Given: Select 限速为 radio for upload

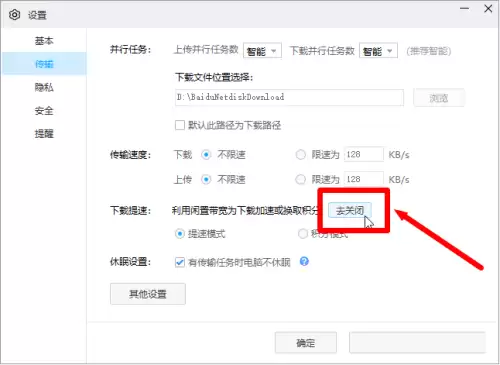Looking at the screenshot, I should click(x=301, y=179).
